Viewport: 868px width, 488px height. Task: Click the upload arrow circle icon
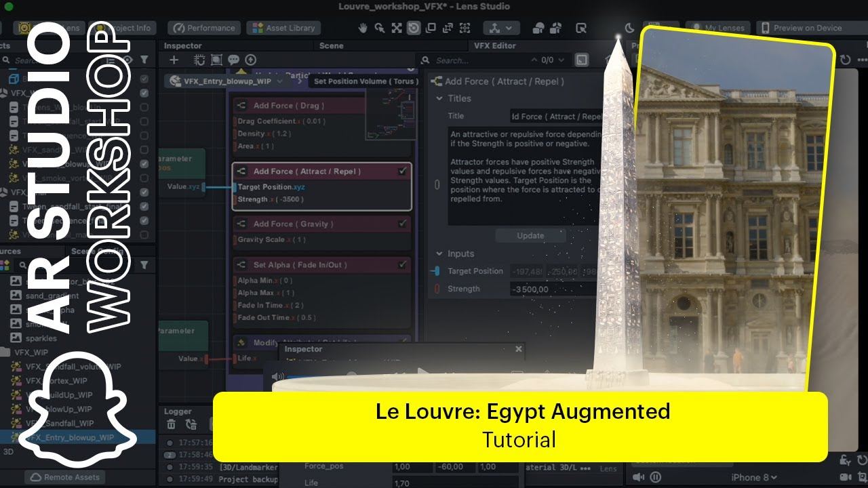click(250, 60)
